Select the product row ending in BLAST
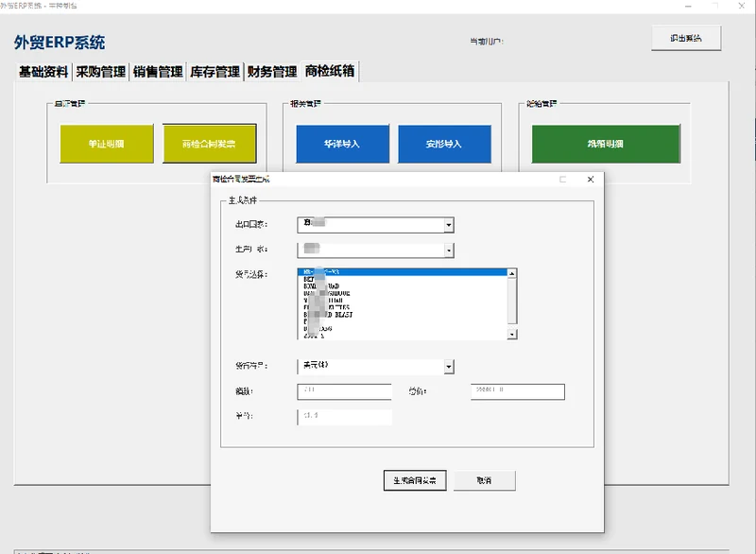 point(403,315)
